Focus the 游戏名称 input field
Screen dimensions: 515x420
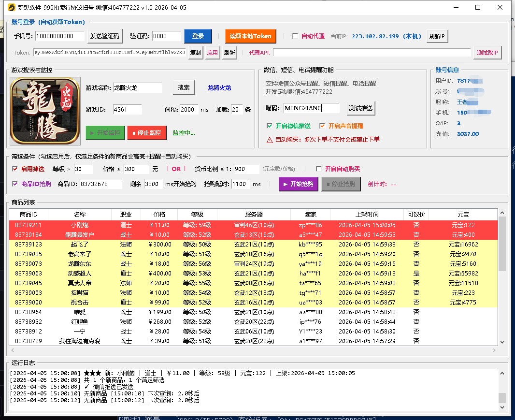pyautogui.click(x=138, y=88)
